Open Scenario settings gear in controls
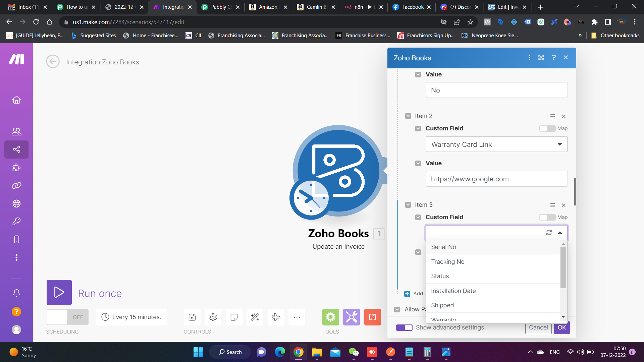The width and height of the screenshot is (644, 362). coord(213,317)
